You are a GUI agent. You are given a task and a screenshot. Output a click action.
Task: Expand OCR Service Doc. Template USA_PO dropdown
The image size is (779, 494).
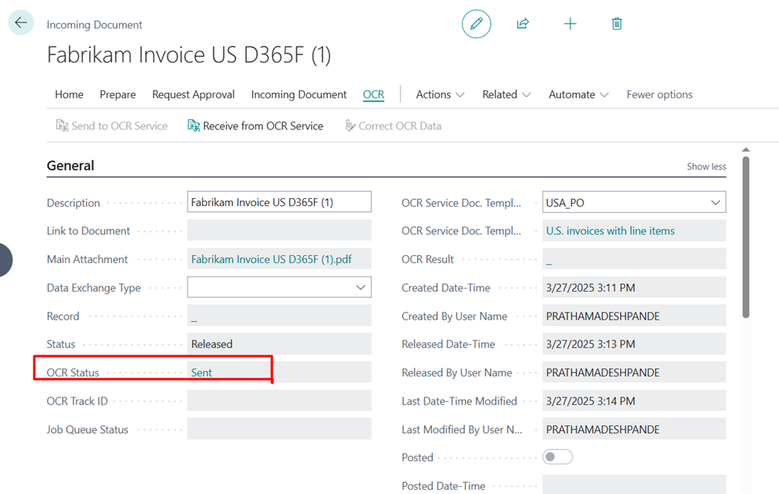[x=715, y=202]
